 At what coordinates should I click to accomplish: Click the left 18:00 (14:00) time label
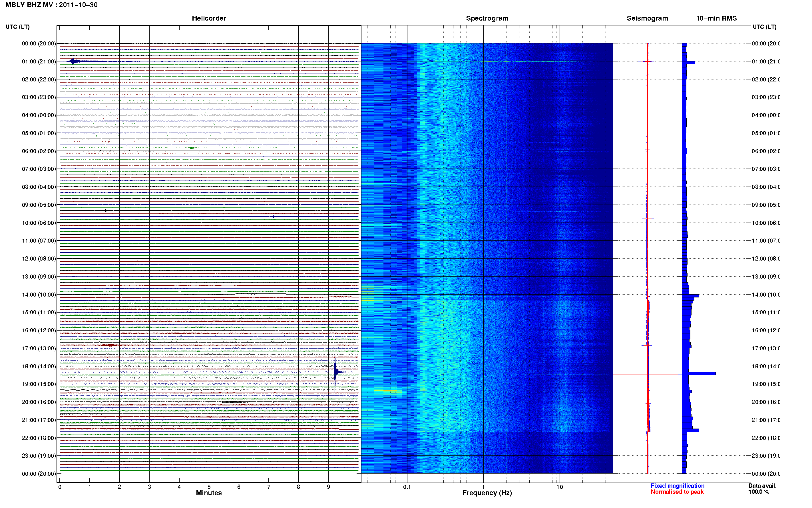coord(39,366)
